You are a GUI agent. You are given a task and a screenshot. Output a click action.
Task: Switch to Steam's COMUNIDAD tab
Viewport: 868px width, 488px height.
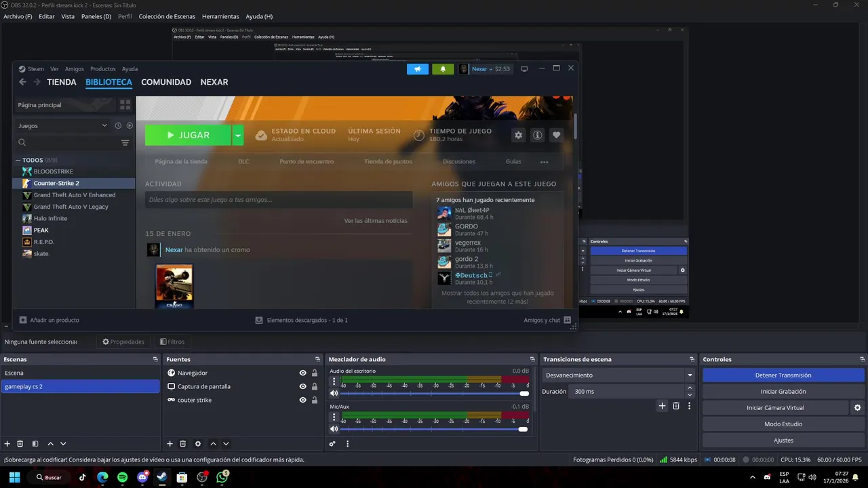tap(166, 82)
